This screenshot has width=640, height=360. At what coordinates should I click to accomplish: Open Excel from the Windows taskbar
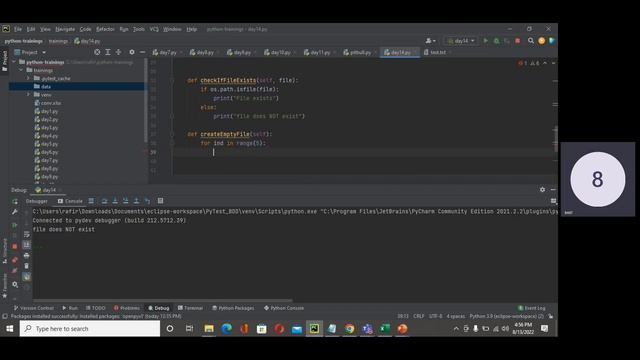pyautogui.click(x=384, y=329)
